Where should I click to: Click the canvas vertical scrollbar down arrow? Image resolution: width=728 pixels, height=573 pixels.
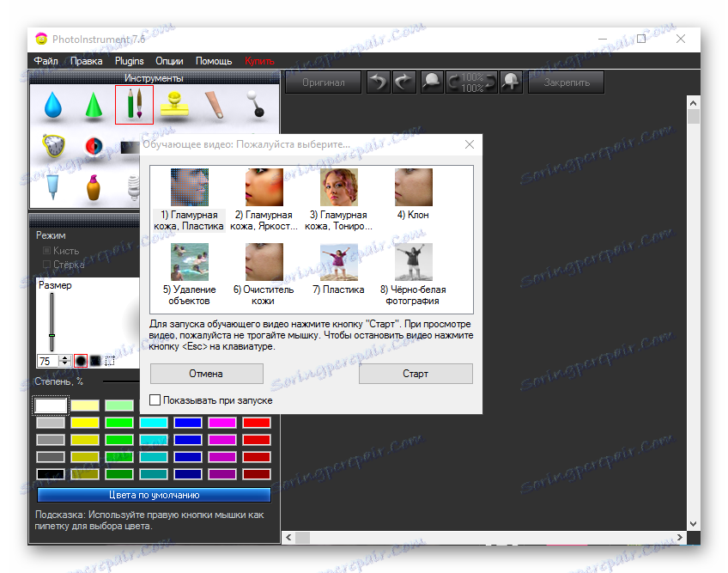click(x=693, y=524)
